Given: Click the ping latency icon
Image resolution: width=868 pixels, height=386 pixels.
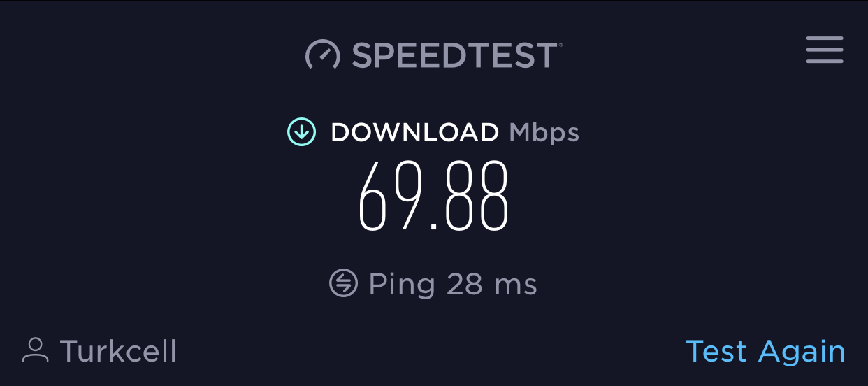Looking at the screenshot, I should pos(343,283).
